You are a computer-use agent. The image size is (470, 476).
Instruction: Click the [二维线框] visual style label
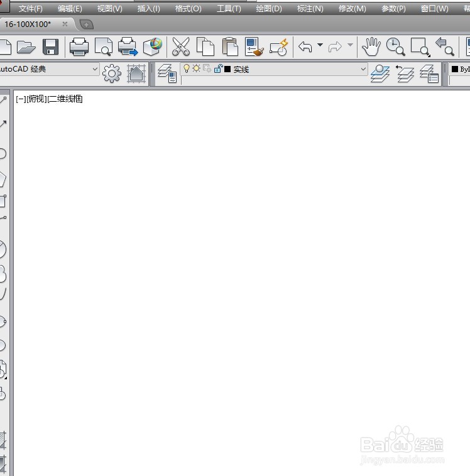tap(65, 99)
